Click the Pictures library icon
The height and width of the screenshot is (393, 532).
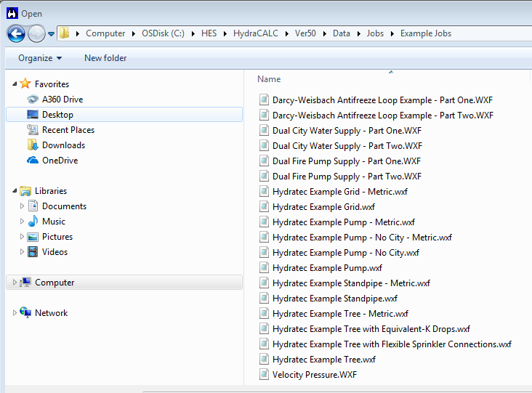click(33, 237)
